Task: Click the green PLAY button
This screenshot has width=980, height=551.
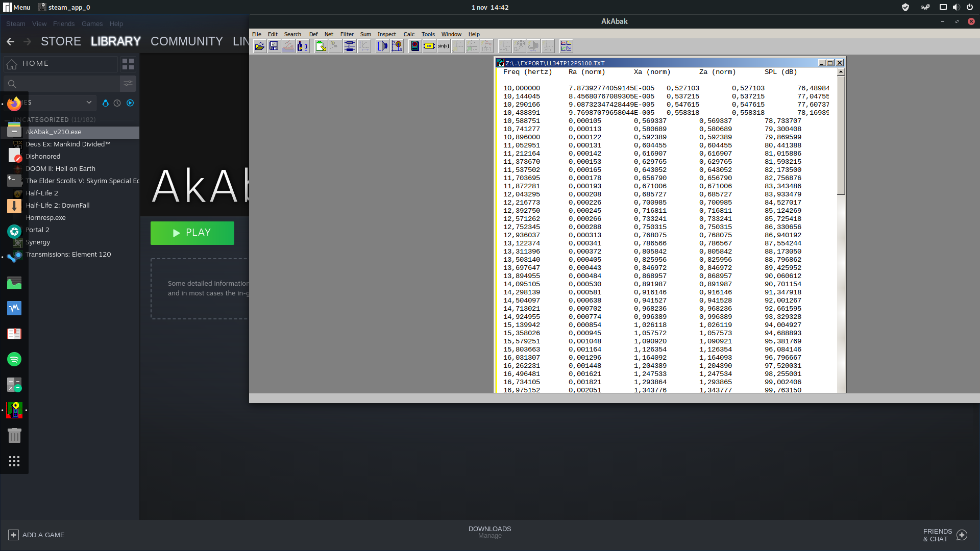Action: click(x=192, y=233)
